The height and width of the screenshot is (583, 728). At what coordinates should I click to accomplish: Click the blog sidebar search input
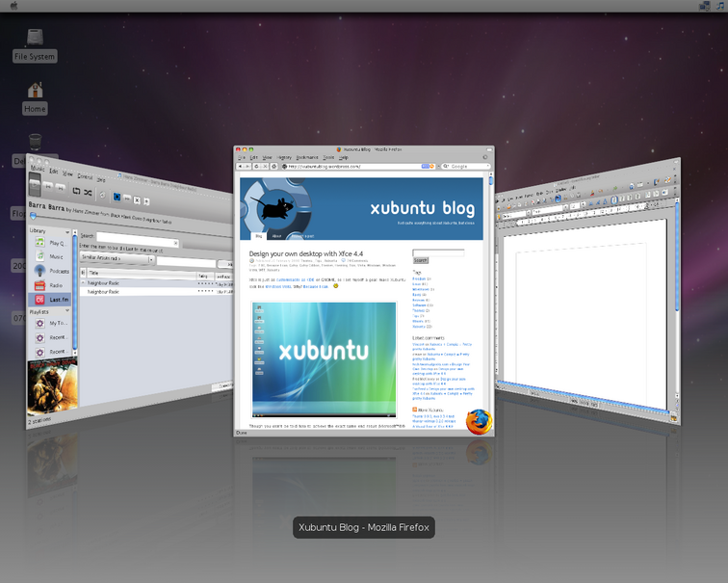pos(438,252)
